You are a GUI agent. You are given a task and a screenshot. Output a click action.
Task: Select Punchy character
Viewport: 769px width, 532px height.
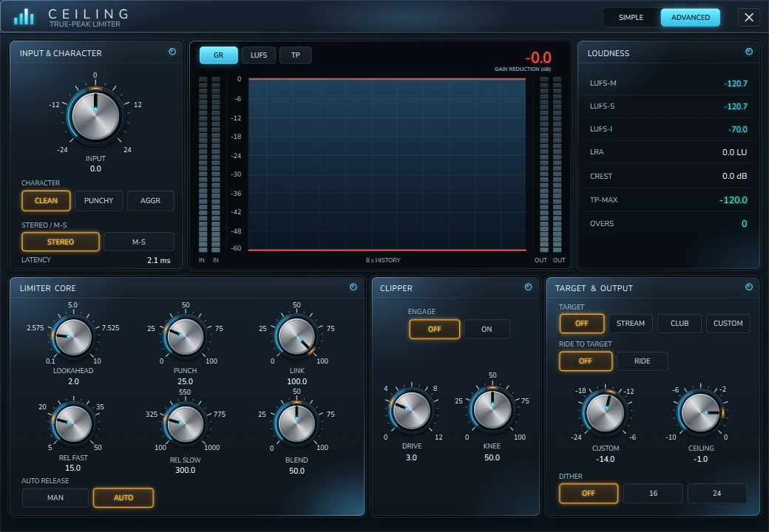(98, 200)
